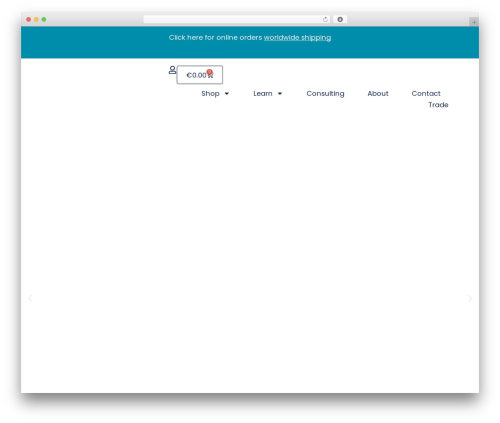
Task: Click the red cart item count badge
Action: [x=209, y=72]
